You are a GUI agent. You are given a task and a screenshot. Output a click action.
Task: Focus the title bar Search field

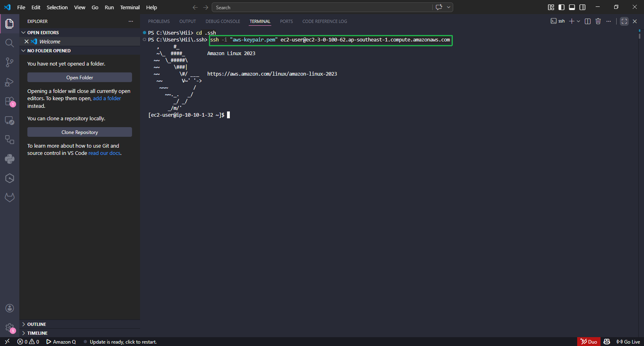pos(322,7)
